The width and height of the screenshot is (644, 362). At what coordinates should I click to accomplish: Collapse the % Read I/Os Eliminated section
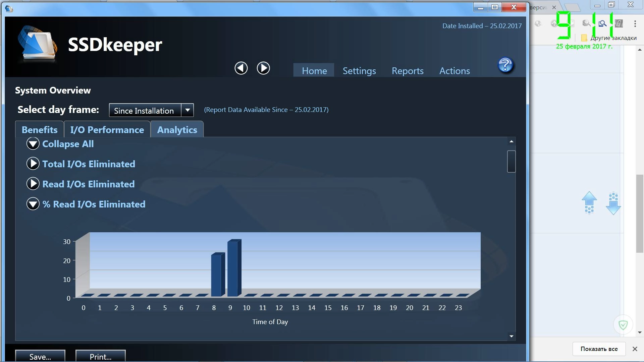pyautogui.click(x=33, y=204)
